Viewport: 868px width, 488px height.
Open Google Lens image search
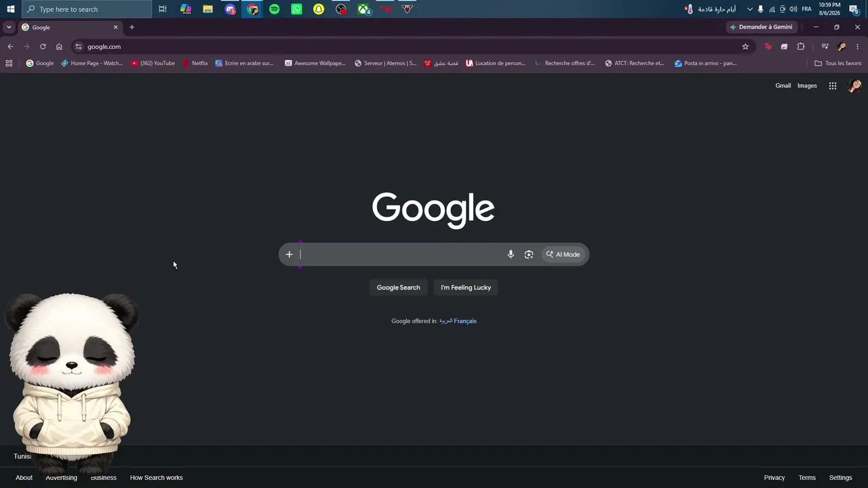tap(529, 254)
